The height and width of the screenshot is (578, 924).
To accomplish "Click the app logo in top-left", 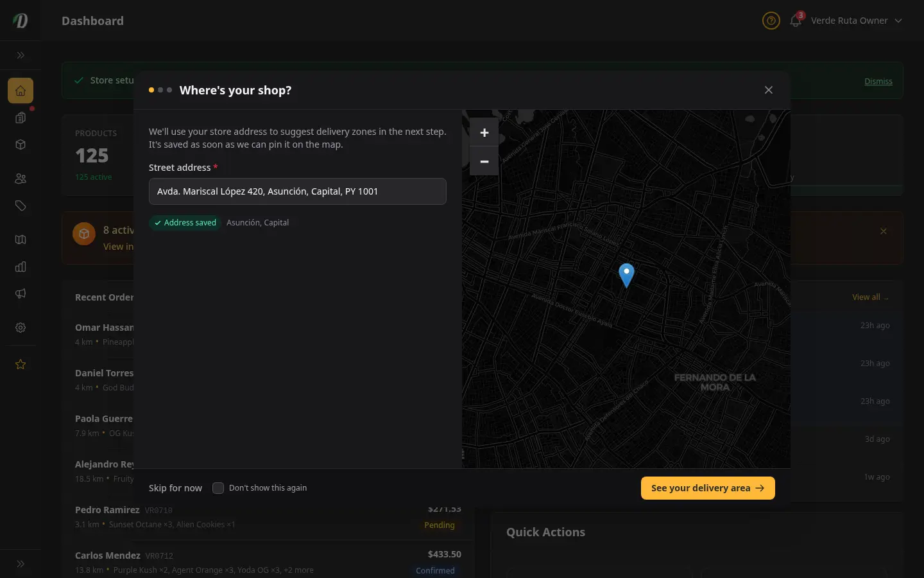I will pos(21,21).
